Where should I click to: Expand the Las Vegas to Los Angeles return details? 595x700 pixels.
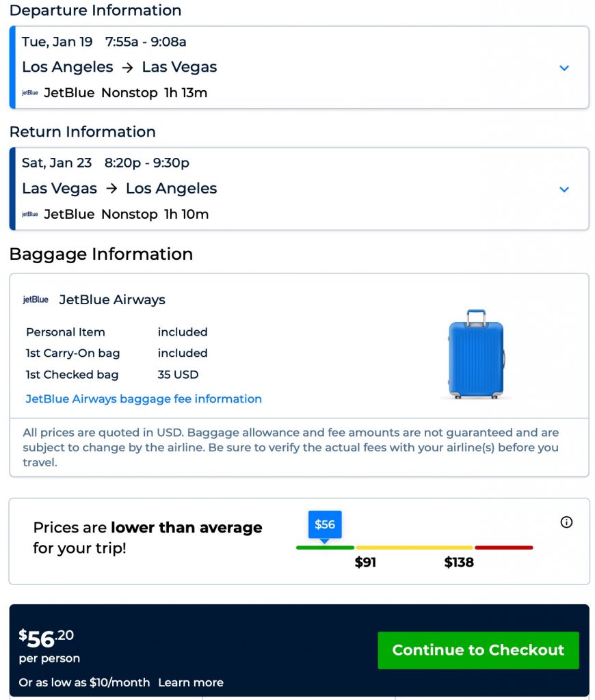click(564, 189)
